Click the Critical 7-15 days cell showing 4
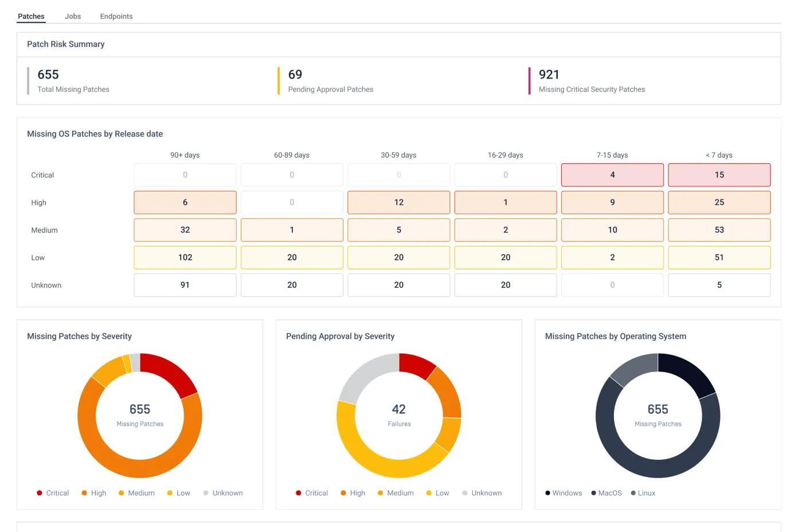 click(612, 175)
